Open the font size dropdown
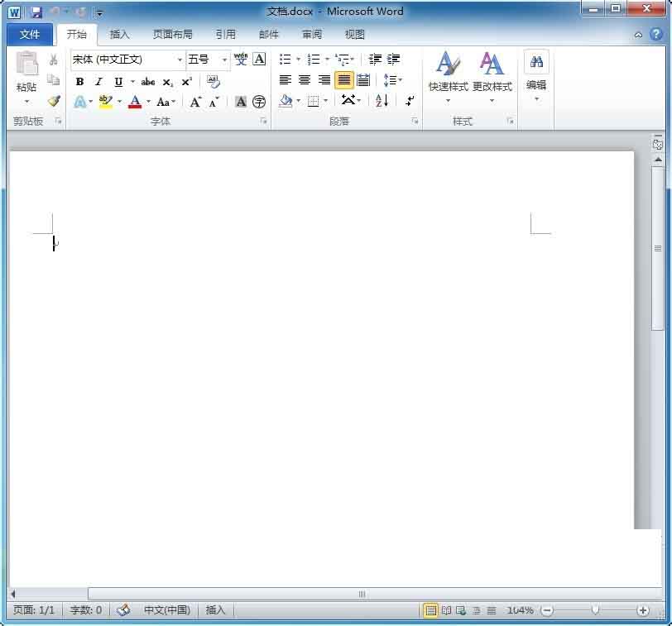 point(224,60)
